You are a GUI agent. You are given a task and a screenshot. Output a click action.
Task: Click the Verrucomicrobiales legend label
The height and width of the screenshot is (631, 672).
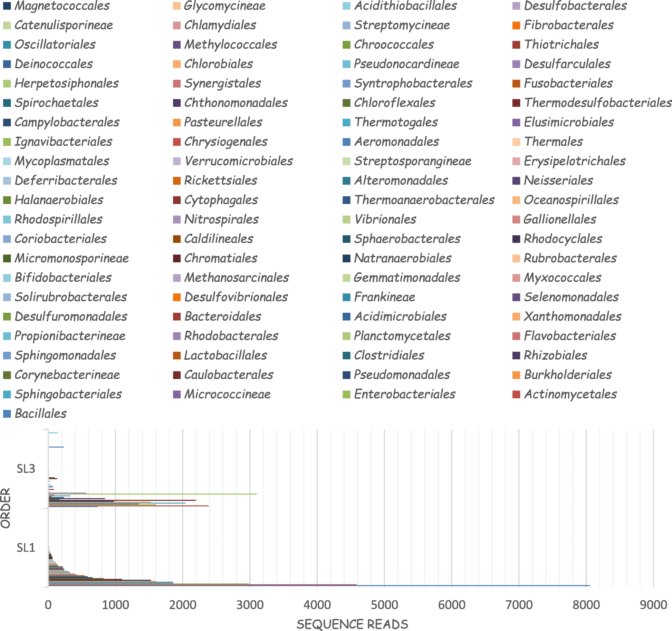(238, 161)
